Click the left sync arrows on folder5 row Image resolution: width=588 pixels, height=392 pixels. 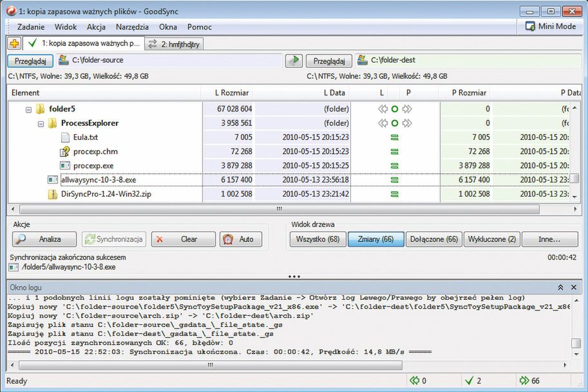tap(383, 109)
